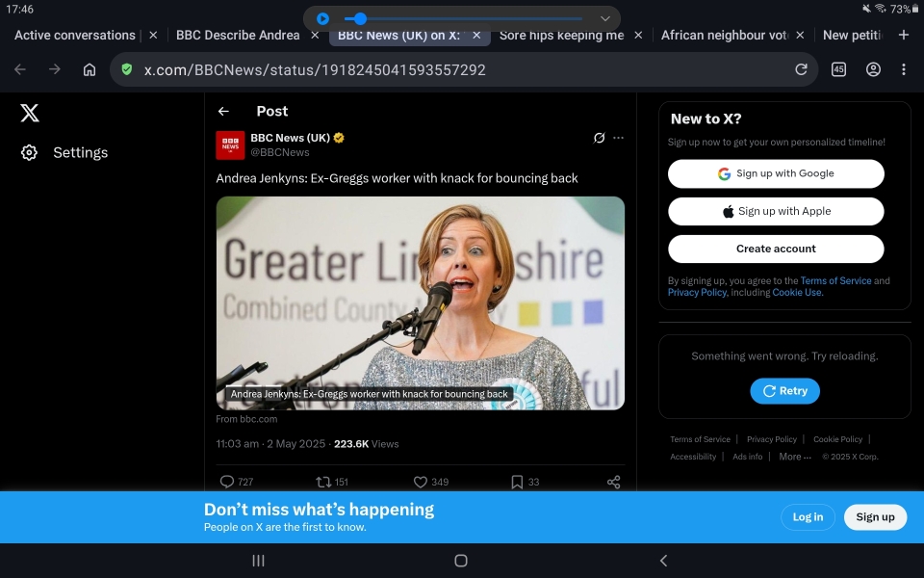Navigate back with browser back arrow
This screenshot has width=924, height=578.
pyautogui.click(x=20, y=69)
